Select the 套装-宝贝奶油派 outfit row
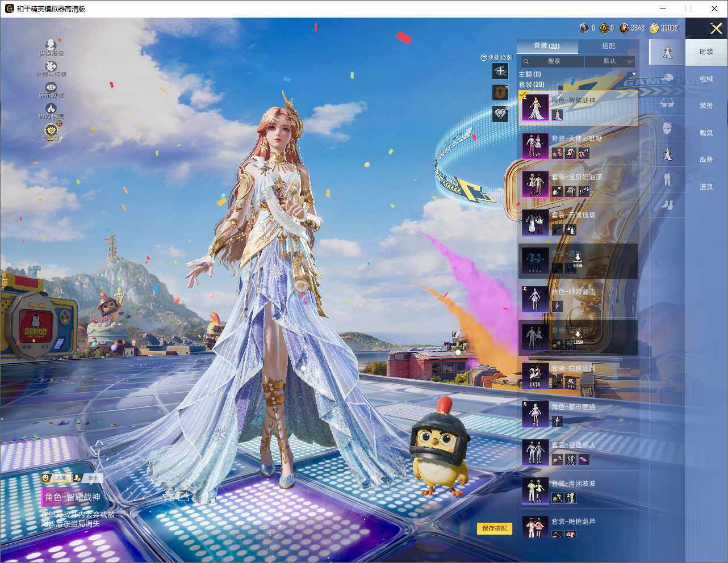This screenshot has width=728, height=563. coord(578,184)
